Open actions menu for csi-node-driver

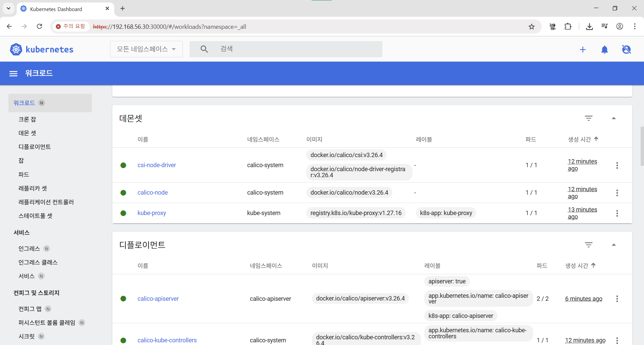point(617,165)
